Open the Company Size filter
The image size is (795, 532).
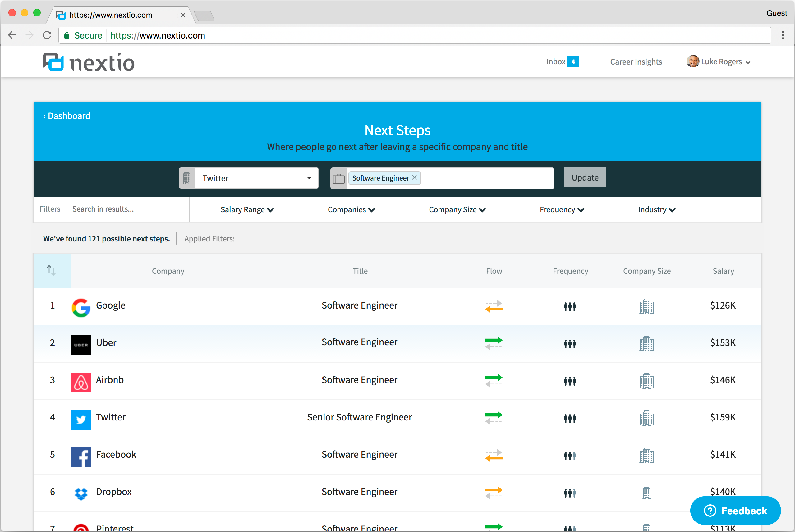[457, 210]
